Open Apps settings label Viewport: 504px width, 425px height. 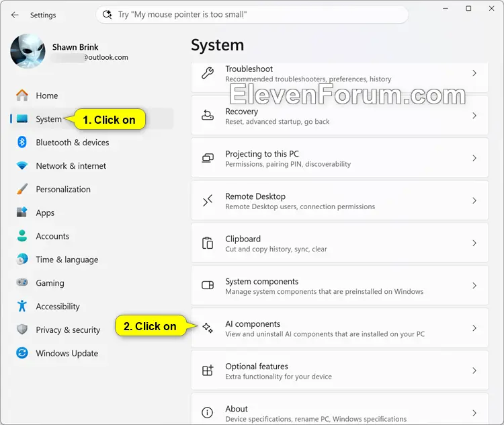tap(45, 213)
